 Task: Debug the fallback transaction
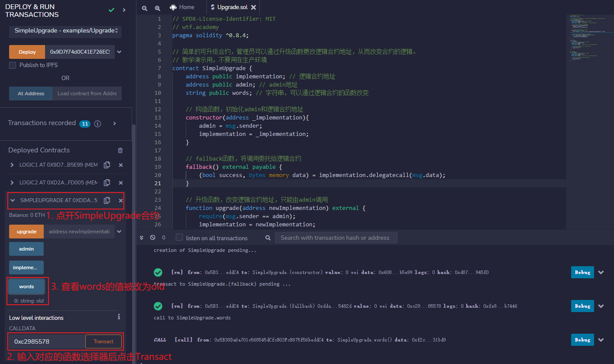click(x=582, y=306)
